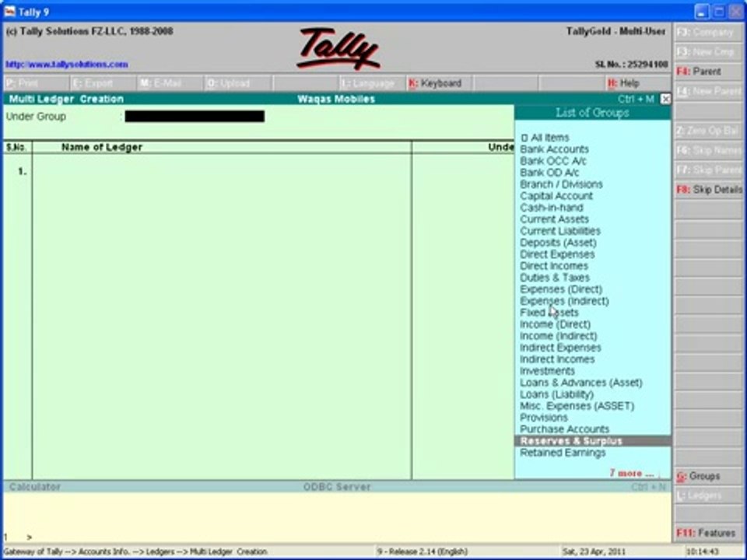
Task: Click the Under Group input field
Action: tap(195, 117)
